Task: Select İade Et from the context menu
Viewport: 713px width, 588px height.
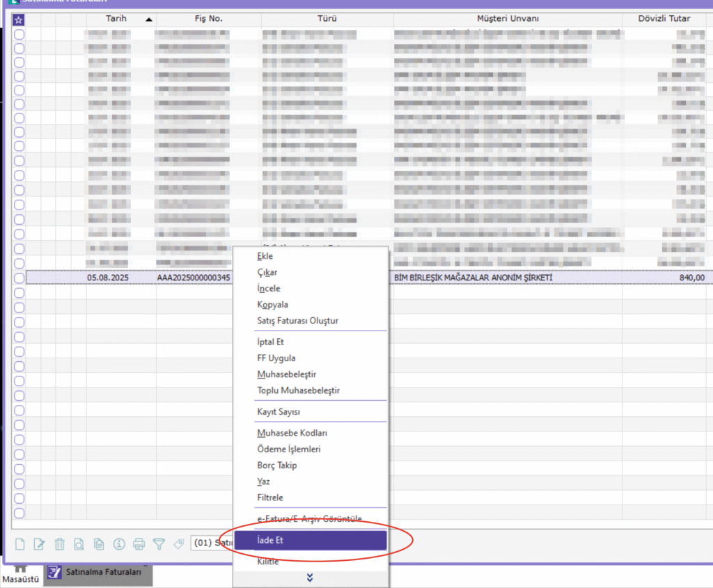Action: point(310,541)
